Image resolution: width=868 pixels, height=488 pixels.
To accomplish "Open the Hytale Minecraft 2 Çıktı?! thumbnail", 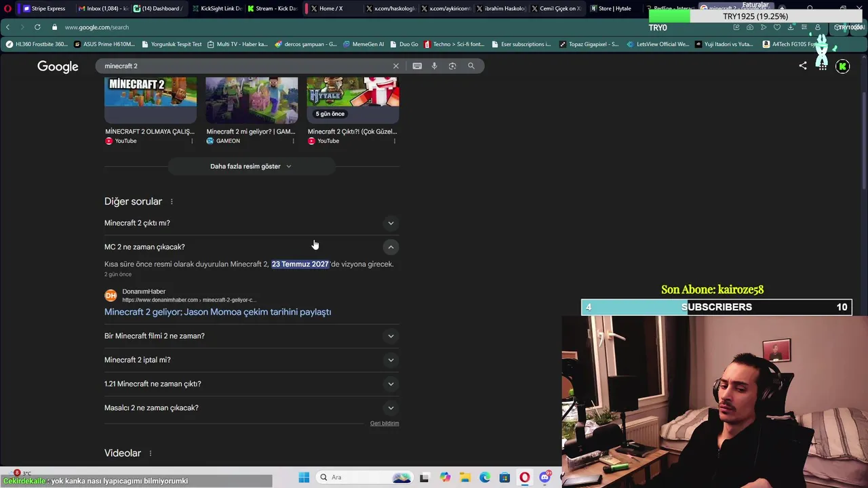I will 353,100.
